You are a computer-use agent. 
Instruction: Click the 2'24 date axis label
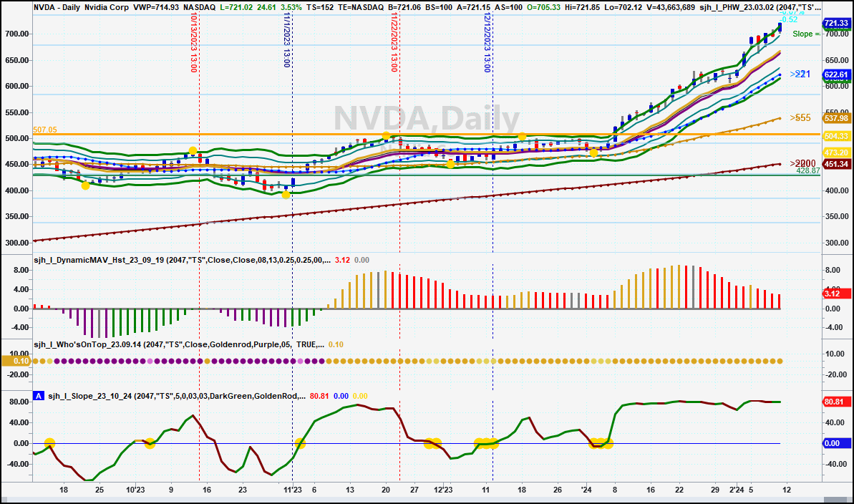click(737, 490)
